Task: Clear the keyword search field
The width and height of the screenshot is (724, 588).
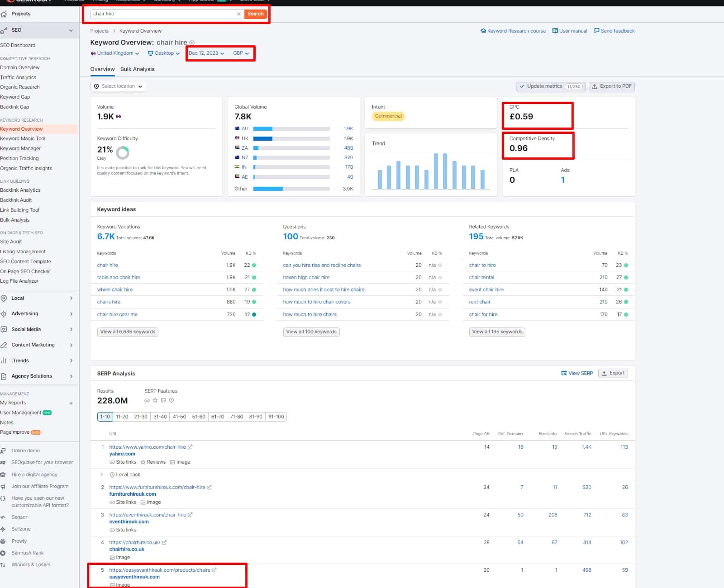Action: pos(238,14)
